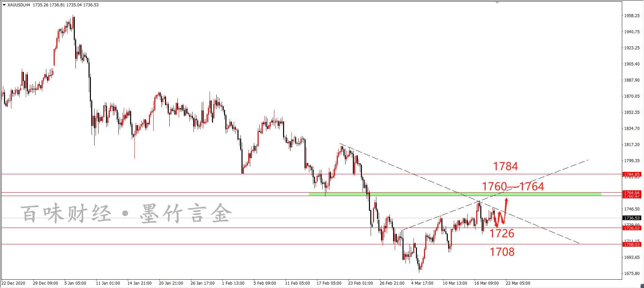
Task: Click the 22 Mar 05:00 date label
Action: 518,283
